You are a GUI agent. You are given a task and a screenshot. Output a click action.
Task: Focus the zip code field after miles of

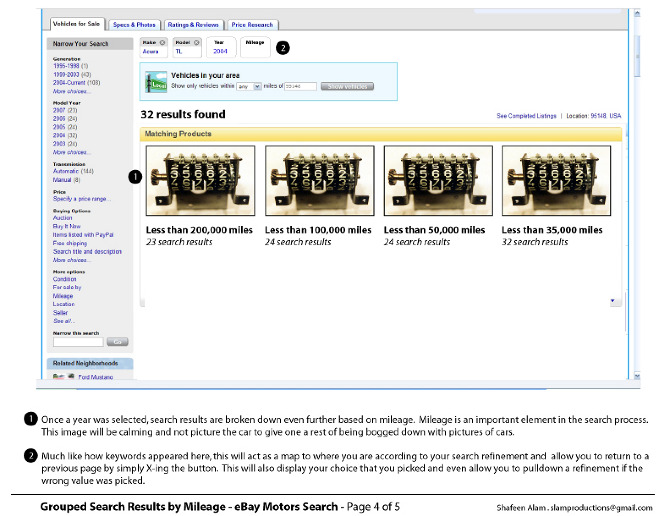(x=300, y=86)
